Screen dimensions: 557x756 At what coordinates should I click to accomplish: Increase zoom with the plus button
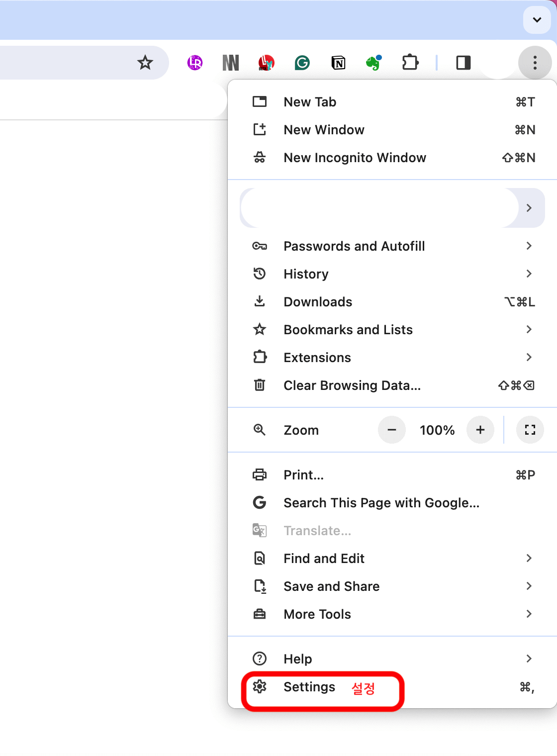click(480, 430)
